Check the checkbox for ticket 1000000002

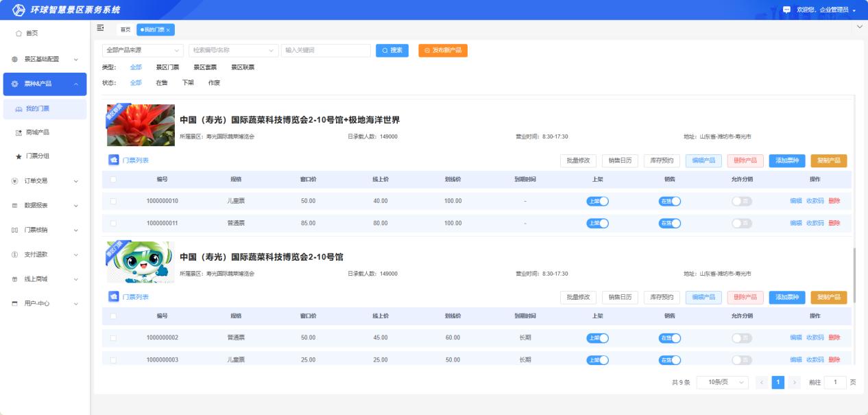coord(113,337)
